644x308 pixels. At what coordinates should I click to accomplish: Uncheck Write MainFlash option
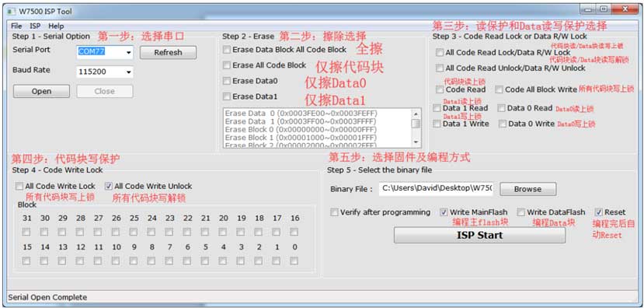coord(444,212)
